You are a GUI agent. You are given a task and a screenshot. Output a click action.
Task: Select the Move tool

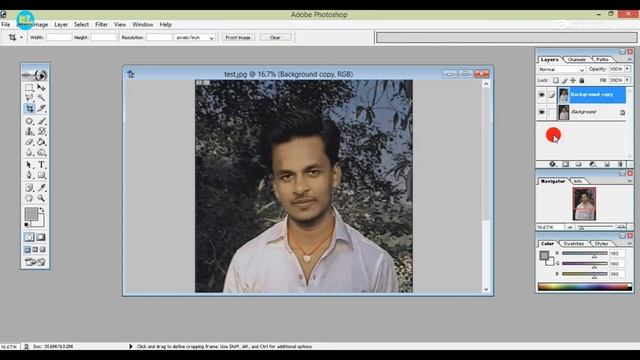pyautogui.click(x=41, y=88)
